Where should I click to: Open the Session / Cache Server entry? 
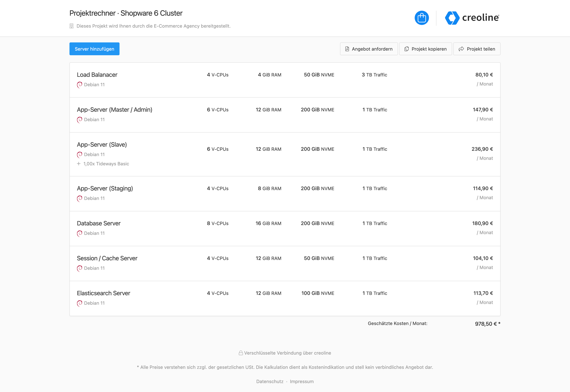(x=285, y=264)
